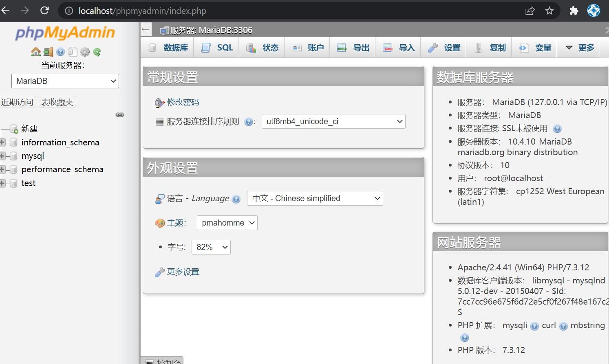Viewport: 609px width, 364px height.
Task: Click the browser address bar URL
Action: tap(142, 11)
